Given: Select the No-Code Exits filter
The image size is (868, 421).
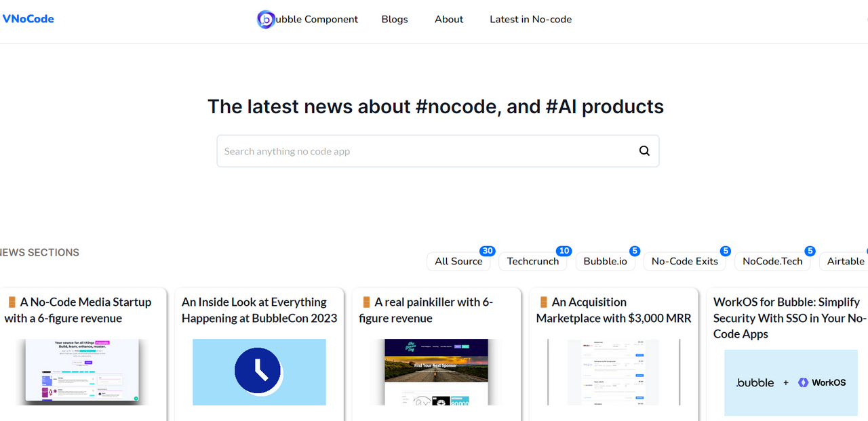Looking at the screenshot, I should (685, 261).
